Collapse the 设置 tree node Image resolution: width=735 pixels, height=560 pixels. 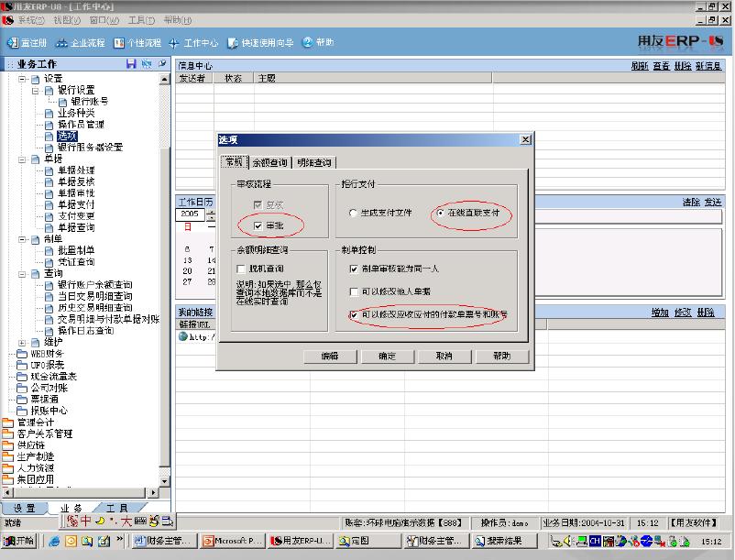click(x=22, y=79)
